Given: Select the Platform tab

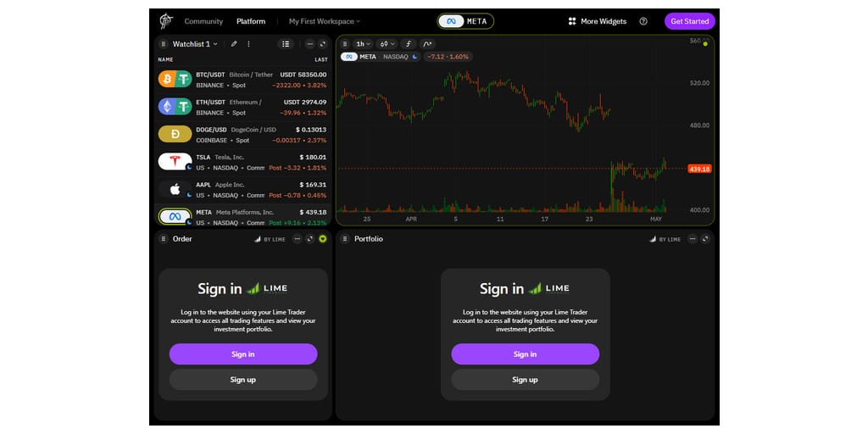Looking at the screenshot, I should point(251,21).
